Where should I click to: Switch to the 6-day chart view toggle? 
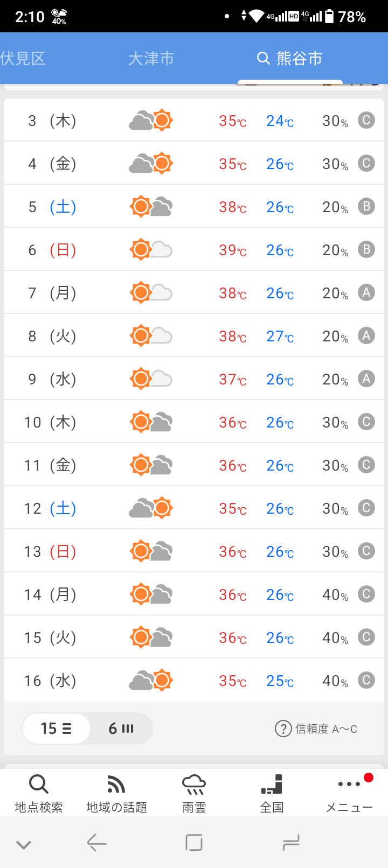(x=121, y=729)
